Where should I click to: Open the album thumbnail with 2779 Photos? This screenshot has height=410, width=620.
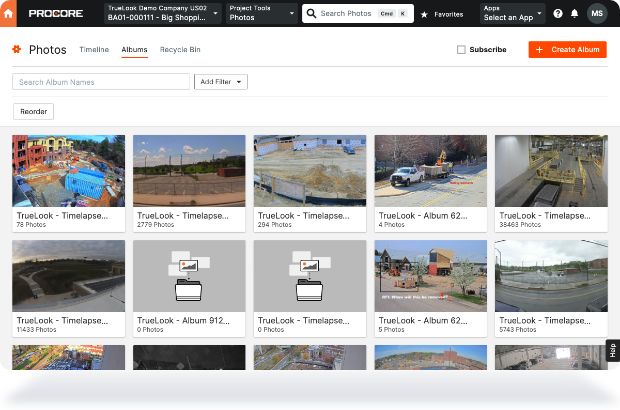pyautogui.click(x=189, y=171)
